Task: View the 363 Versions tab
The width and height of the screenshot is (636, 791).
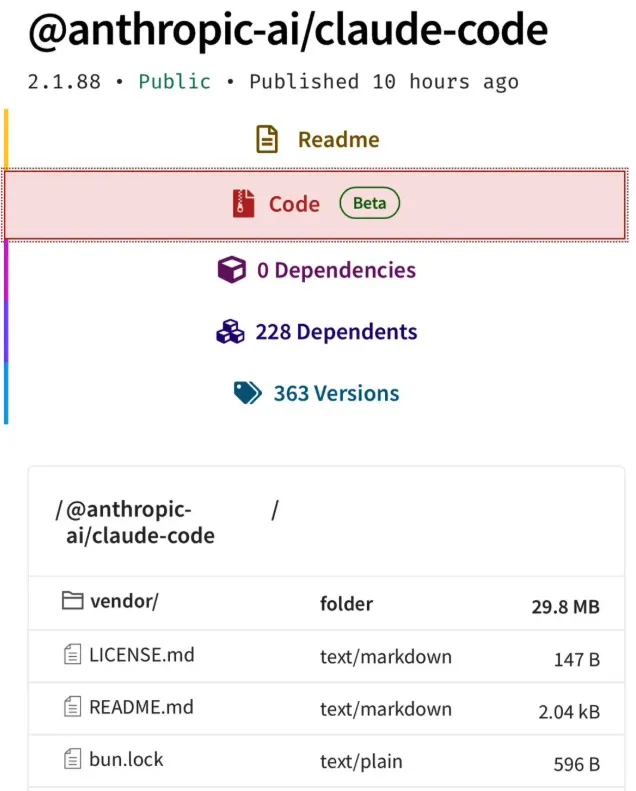Action: pyautogui.click(x=336, y=393)
